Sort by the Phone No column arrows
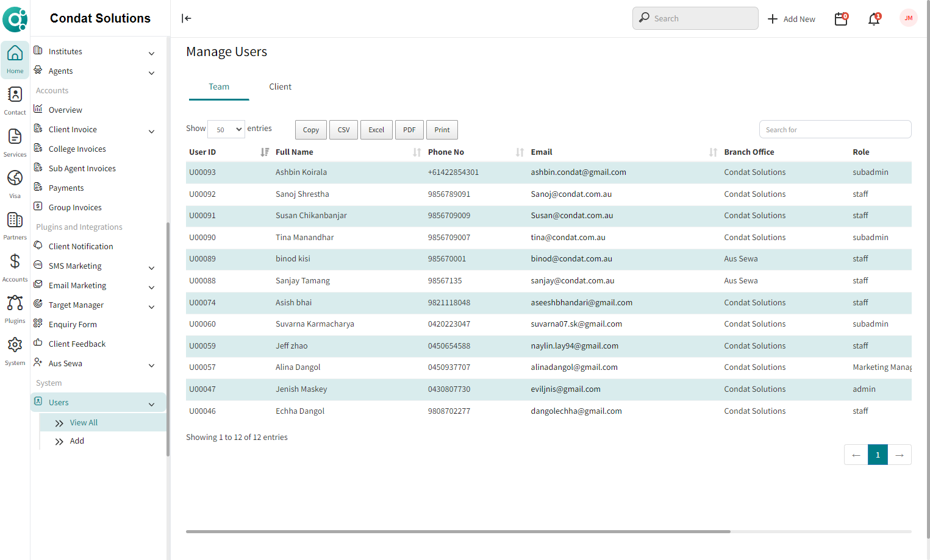This screenshot has height=560, width=930. point(520,152)
